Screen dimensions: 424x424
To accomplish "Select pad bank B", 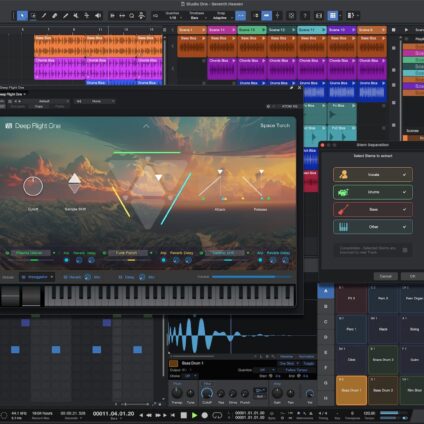I will pyautogui.click(x=326, y=306).
